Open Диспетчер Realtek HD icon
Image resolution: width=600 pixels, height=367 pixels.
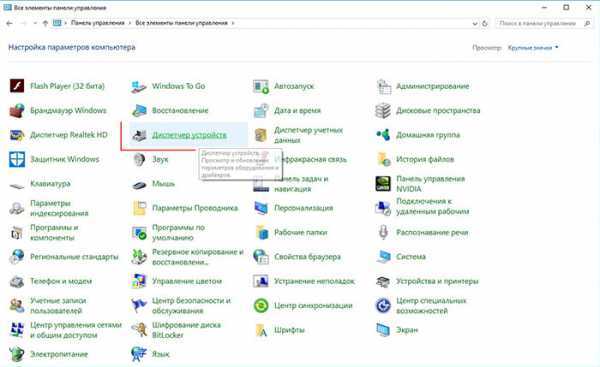(x=17, y=135)
